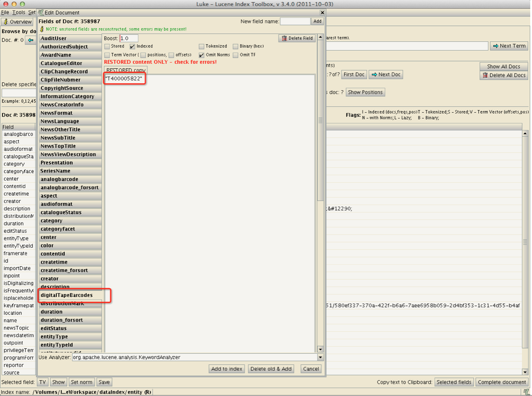The width and height of the screenshot is (532, 396).
Task: Click the Delete Field trash button
Action: 297,38
